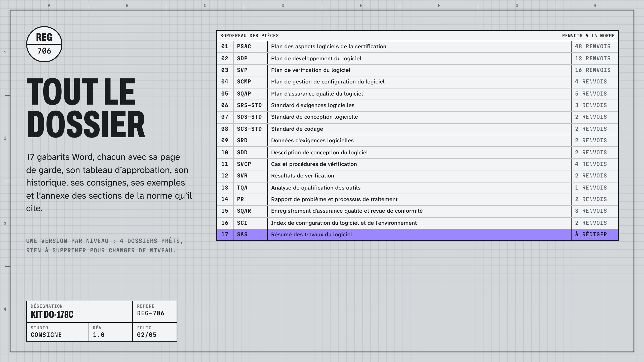Click 'UNE VERSION PAR NIVEAU' caption line
Viewport: 644px width, 362px height.
click(105, 241)
